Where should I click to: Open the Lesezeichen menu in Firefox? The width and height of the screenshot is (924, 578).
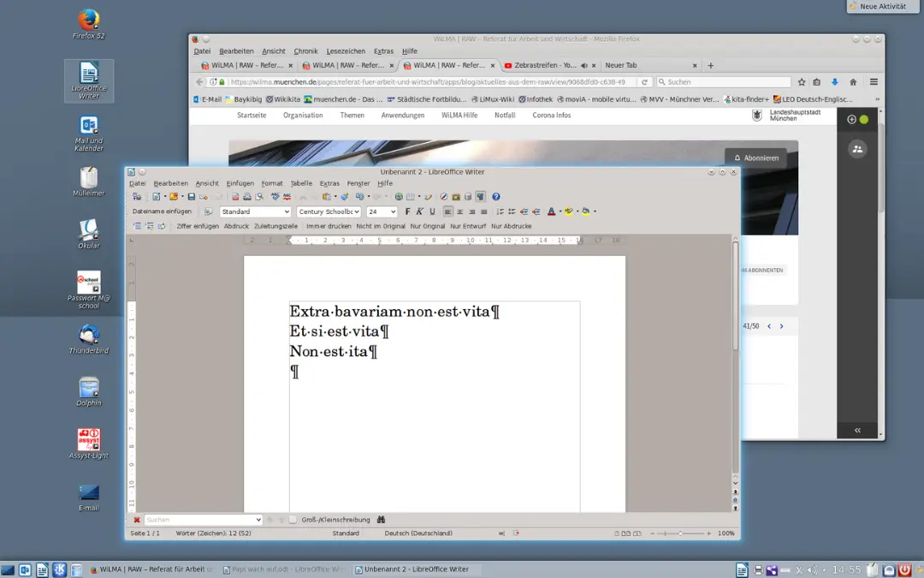[346, 51]
